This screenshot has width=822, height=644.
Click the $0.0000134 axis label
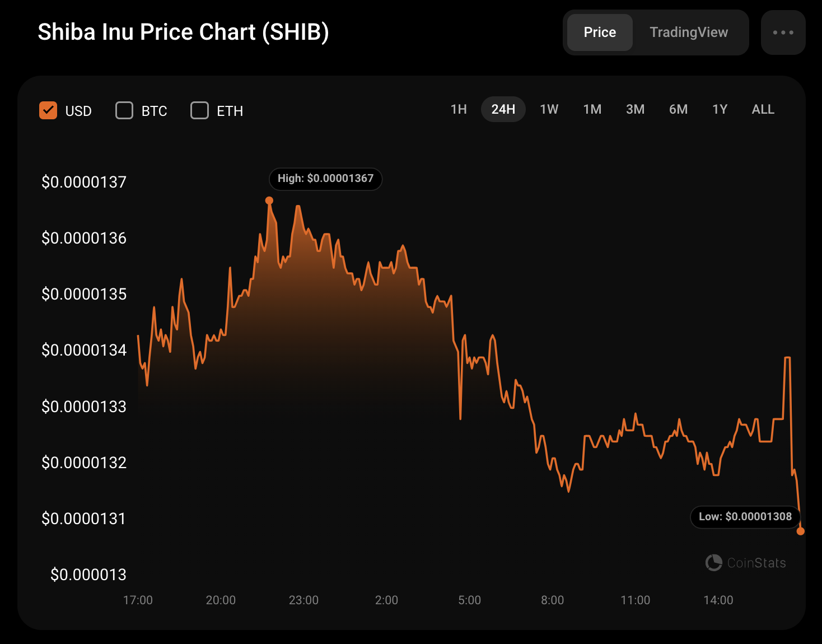(84, 350)
